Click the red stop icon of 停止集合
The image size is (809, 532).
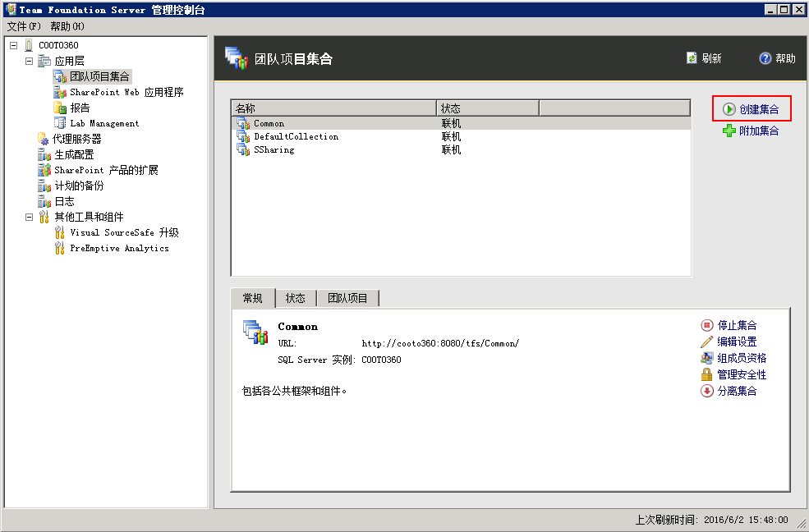707,325
